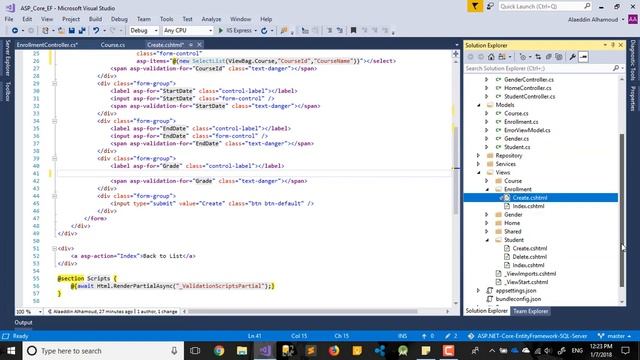The width and height of the screenshot is (640, 360).
Task: Click the Save file toolbar icon
Action: click(x=72, y=31)
